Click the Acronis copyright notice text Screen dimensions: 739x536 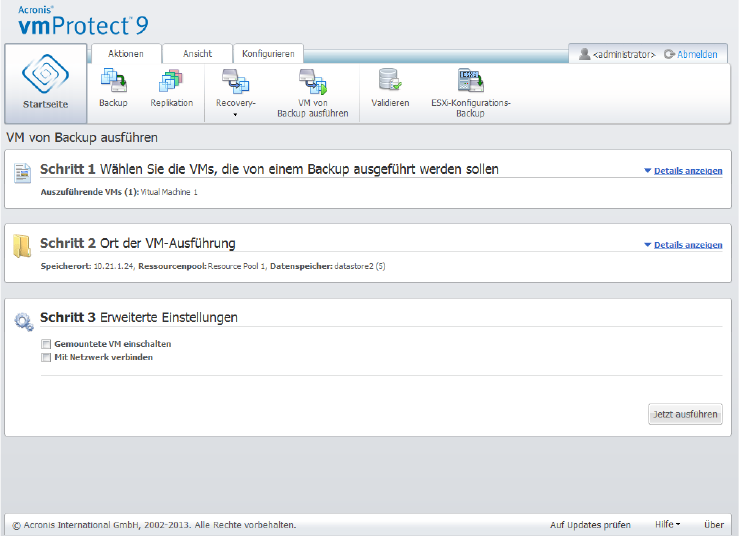tap(154, 525)
